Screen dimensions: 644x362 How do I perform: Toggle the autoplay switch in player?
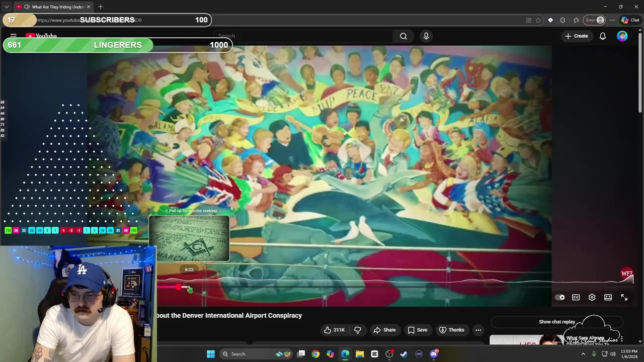(559, 298)
